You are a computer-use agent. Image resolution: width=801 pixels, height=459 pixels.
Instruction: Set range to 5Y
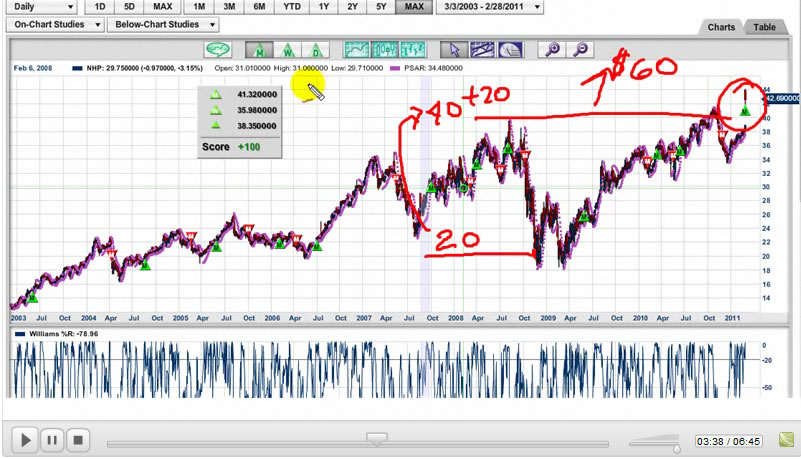(x=381, y=7)
